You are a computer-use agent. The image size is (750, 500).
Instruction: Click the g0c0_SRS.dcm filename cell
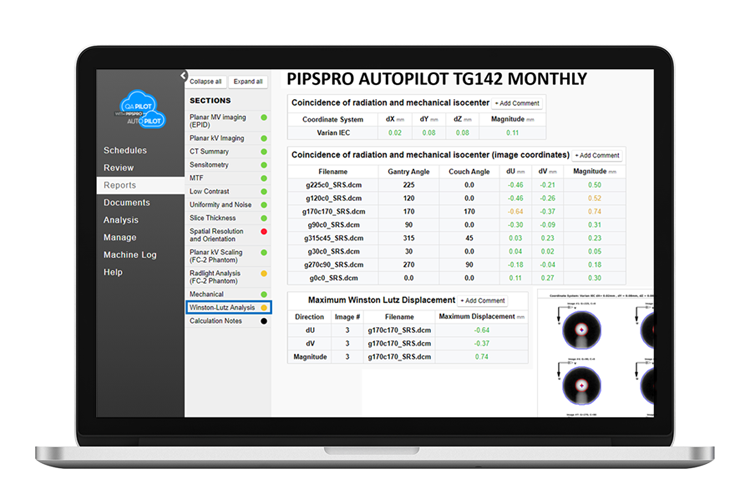pos(333,278)
